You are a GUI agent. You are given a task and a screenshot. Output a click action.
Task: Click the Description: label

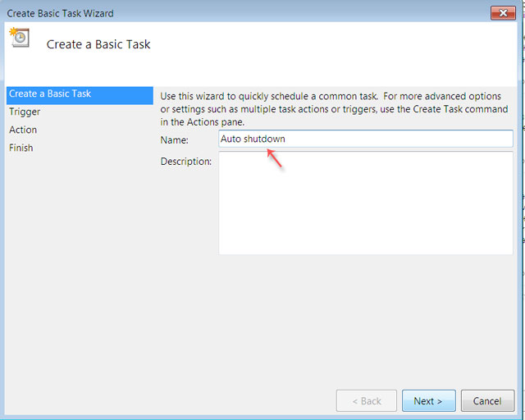point(186,162)
